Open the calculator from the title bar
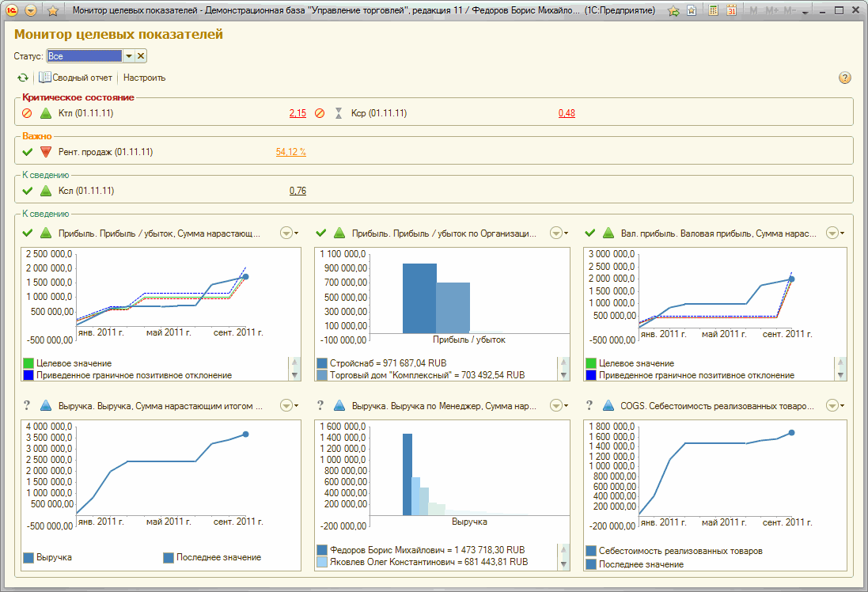 click(x=714, y=11)
